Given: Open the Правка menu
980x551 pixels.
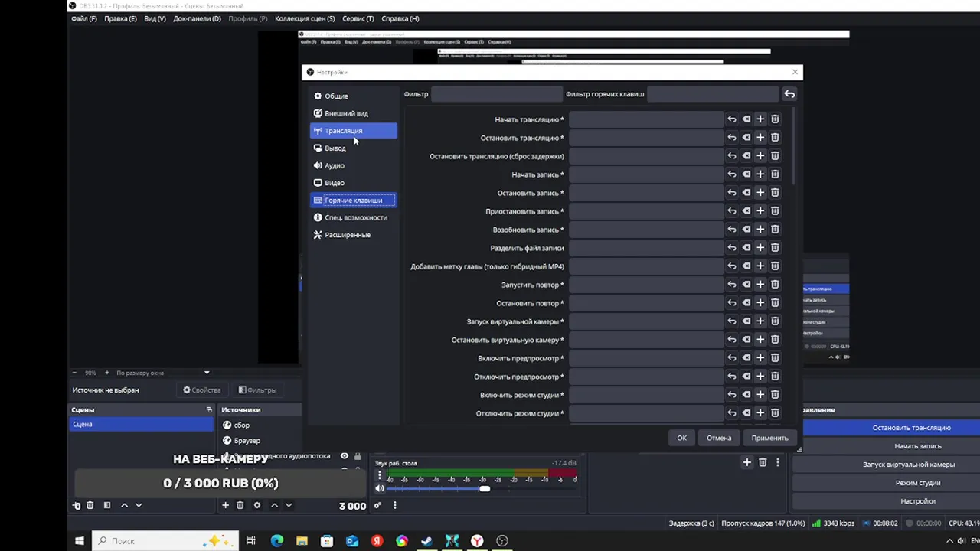Looking at the screenshot, I should tap(120, 18).
